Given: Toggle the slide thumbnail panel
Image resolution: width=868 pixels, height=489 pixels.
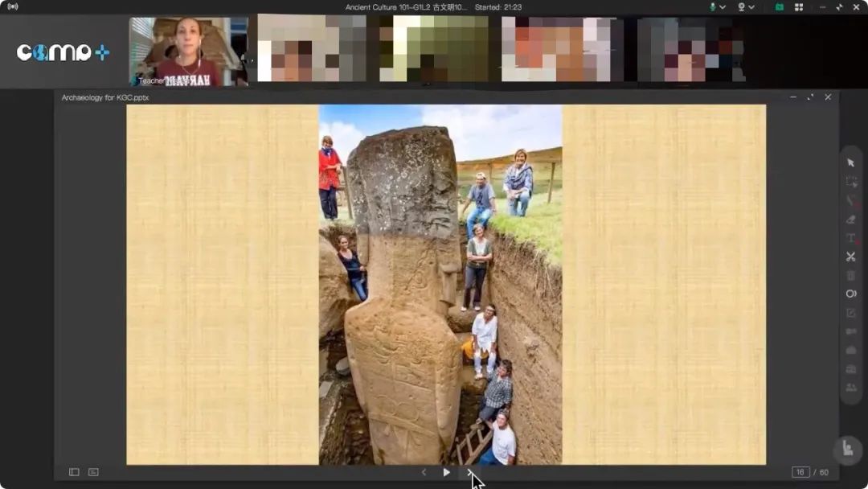Looking at the screenshot, I should [x=74, y=472].
